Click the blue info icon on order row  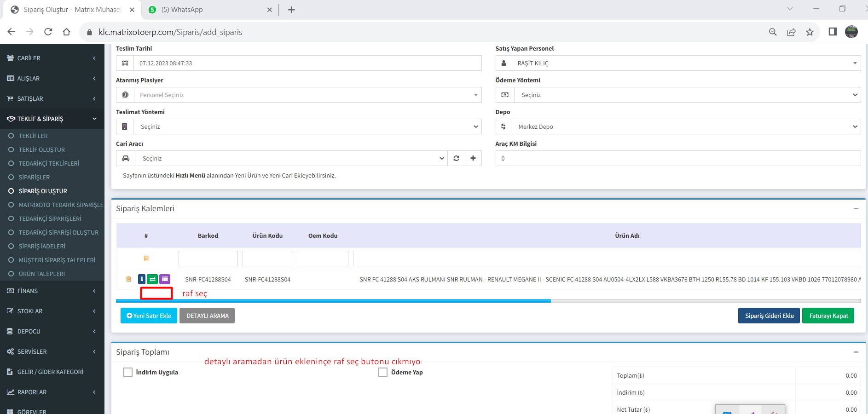pos(142,279)
